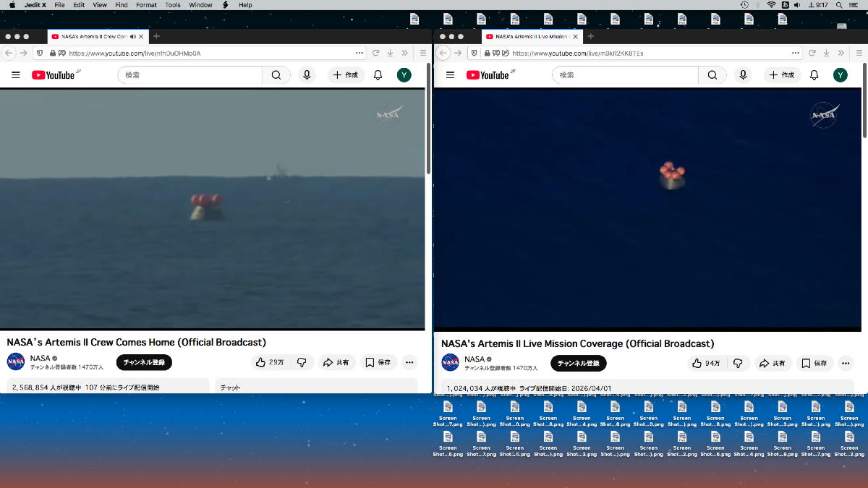Start voice search in right window
The width and height of the screenshot is (868, 488).
pos(743,75)
